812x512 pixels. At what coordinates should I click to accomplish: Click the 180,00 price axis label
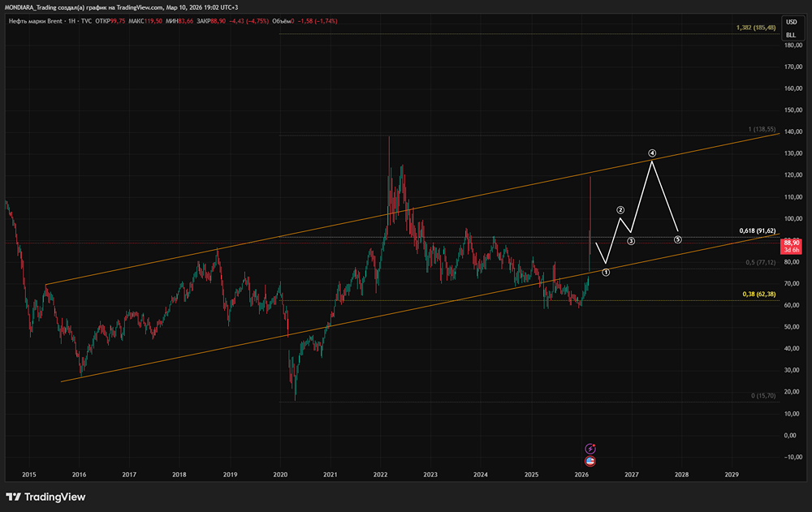(x=793, y=45)
